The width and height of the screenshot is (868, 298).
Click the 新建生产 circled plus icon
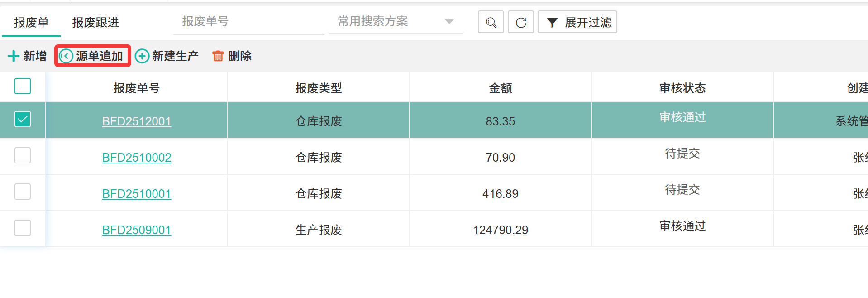click(142, 56)
